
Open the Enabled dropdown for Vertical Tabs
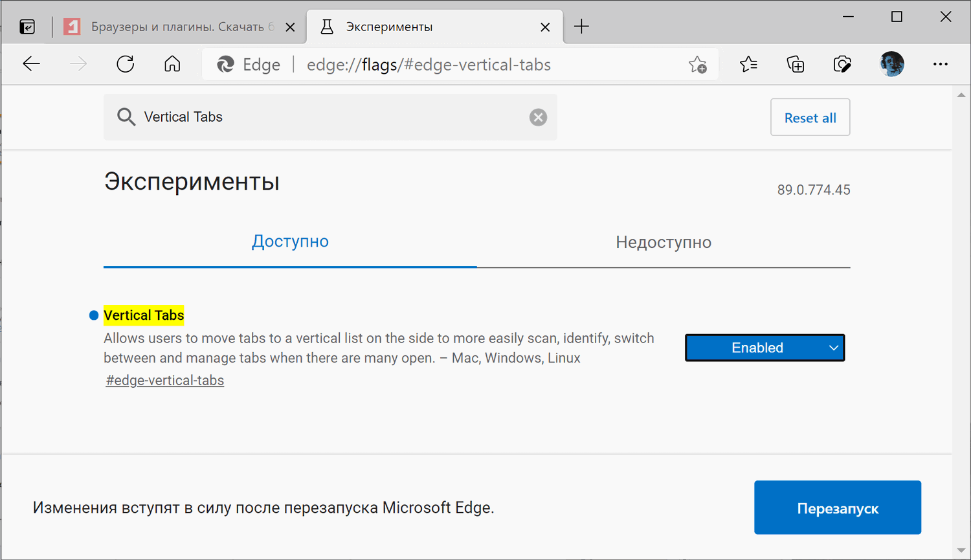click(765, 348)
